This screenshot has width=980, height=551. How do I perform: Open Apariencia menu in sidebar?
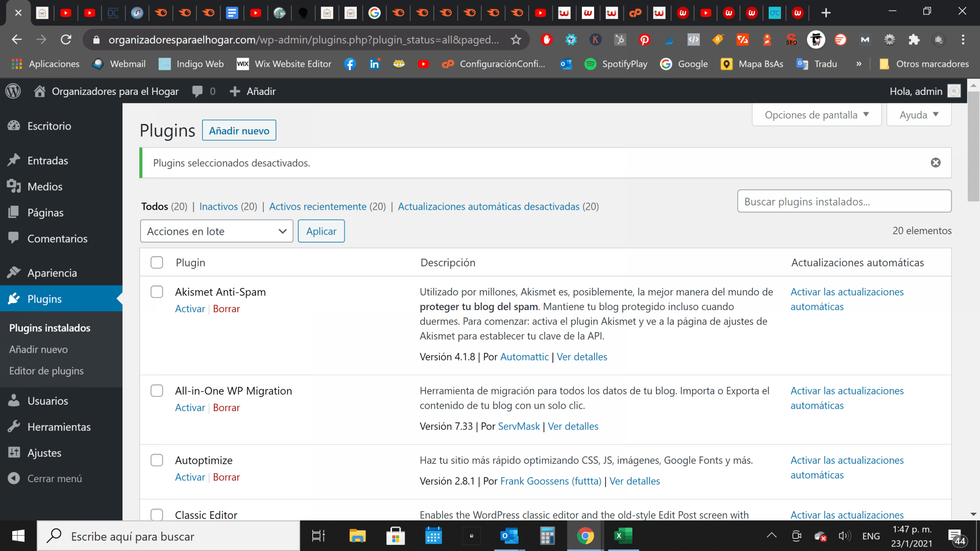coord(52,273)
